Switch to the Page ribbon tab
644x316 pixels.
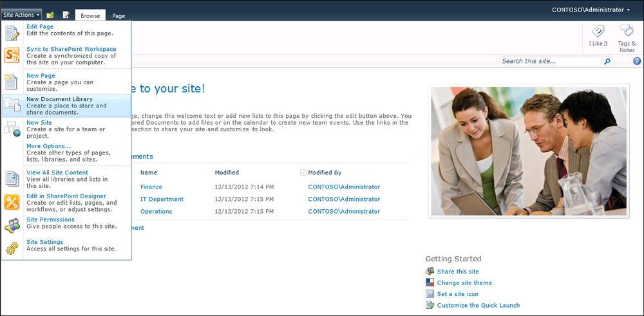coord(118,16)
